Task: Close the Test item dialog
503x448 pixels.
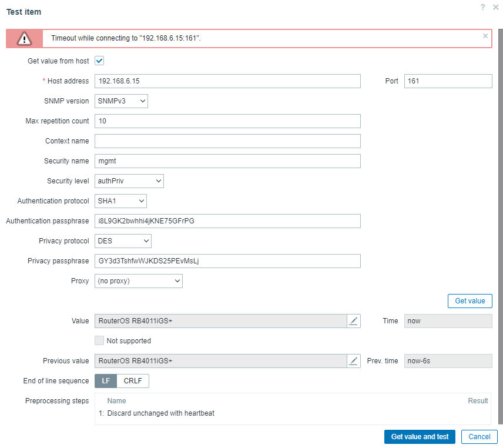Action: coord(496,7)
